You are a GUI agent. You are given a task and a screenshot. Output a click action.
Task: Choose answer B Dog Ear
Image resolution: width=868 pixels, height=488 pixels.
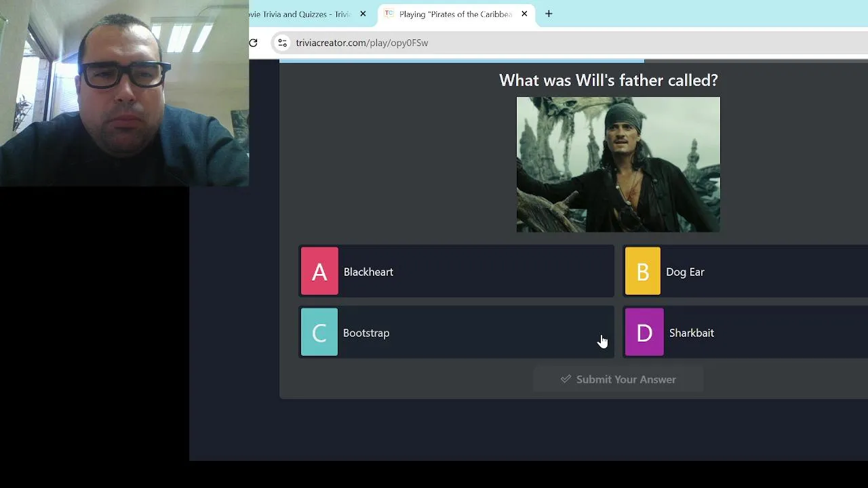(745, 271)
